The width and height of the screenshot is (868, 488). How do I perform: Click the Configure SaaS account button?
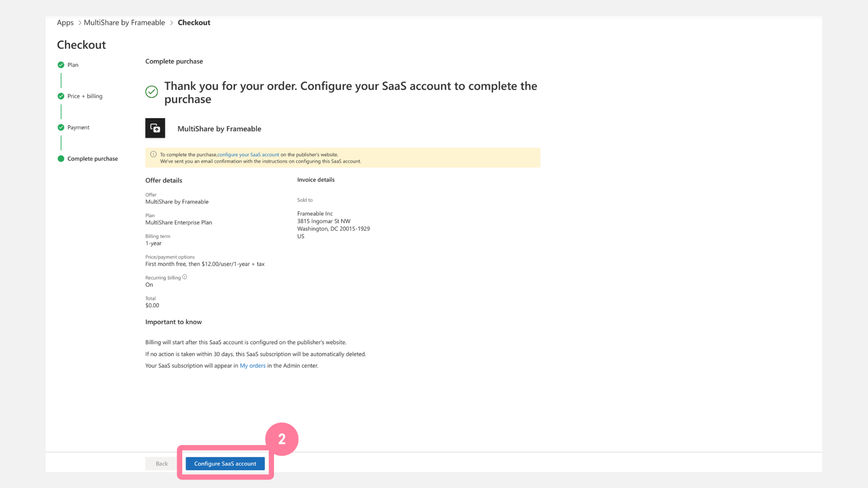point(225,464)
